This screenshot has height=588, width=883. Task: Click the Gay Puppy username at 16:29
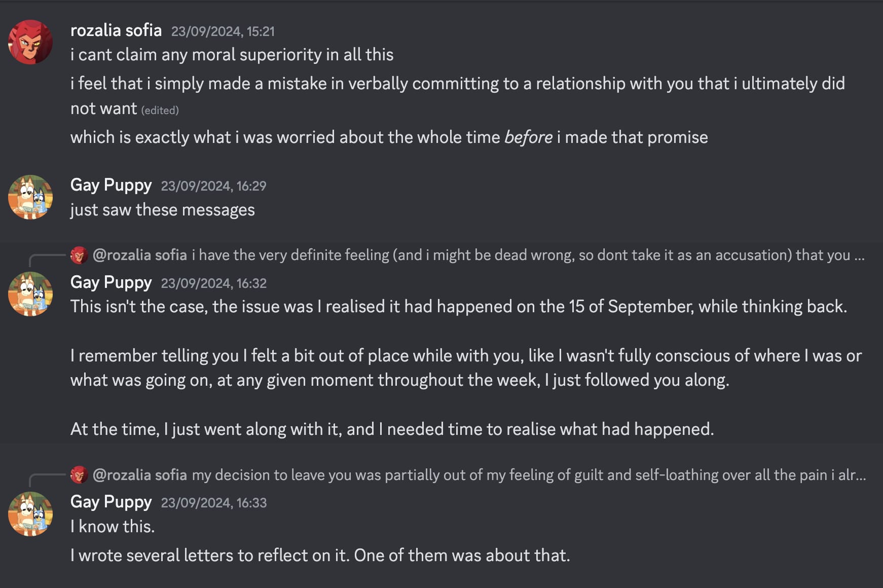pos(109,185)
